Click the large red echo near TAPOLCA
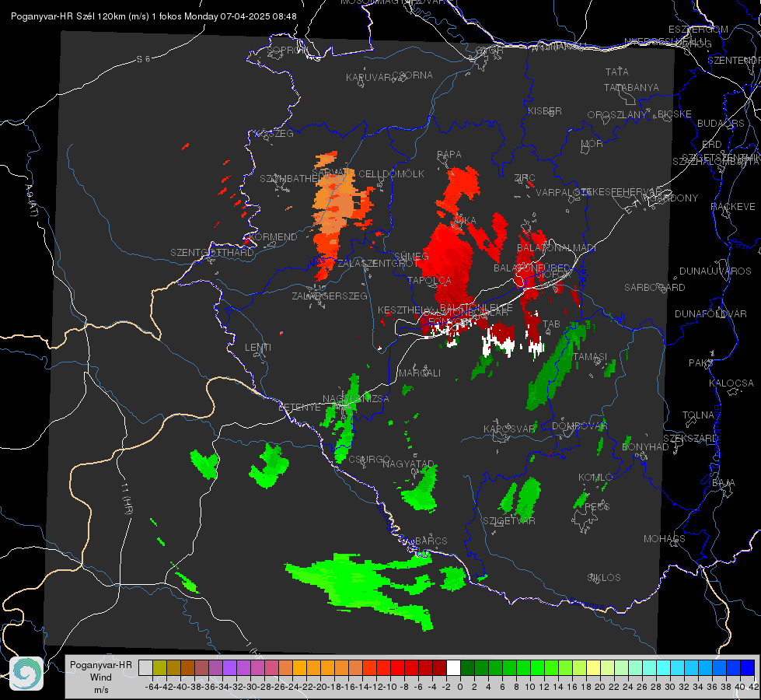This screenshot has height=700, width=761. (x=446, y=264)
